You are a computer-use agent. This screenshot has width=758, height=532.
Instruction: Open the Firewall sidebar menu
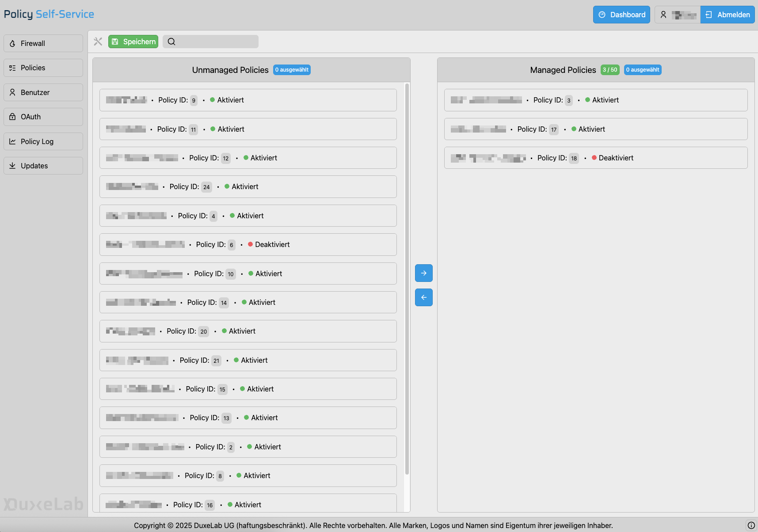point(43,43)
